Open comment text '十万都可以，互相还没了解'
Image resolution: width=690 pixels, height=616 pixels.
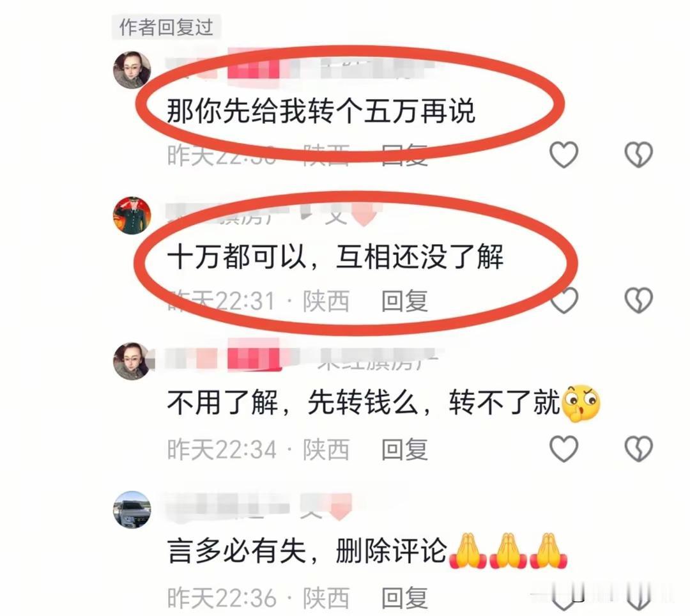335,257
